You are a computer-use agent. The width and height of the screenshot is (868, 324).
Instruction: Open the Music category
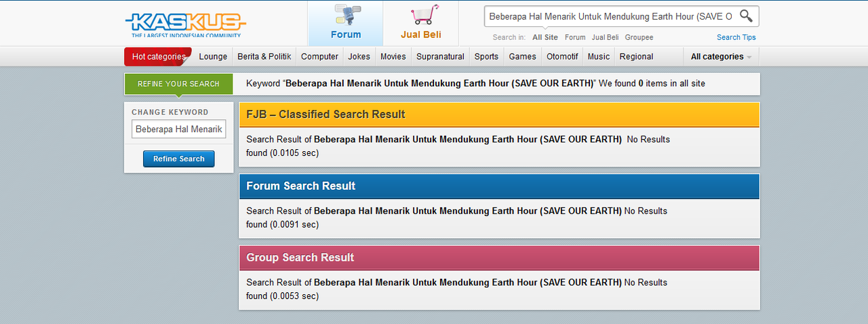[599, 57]
